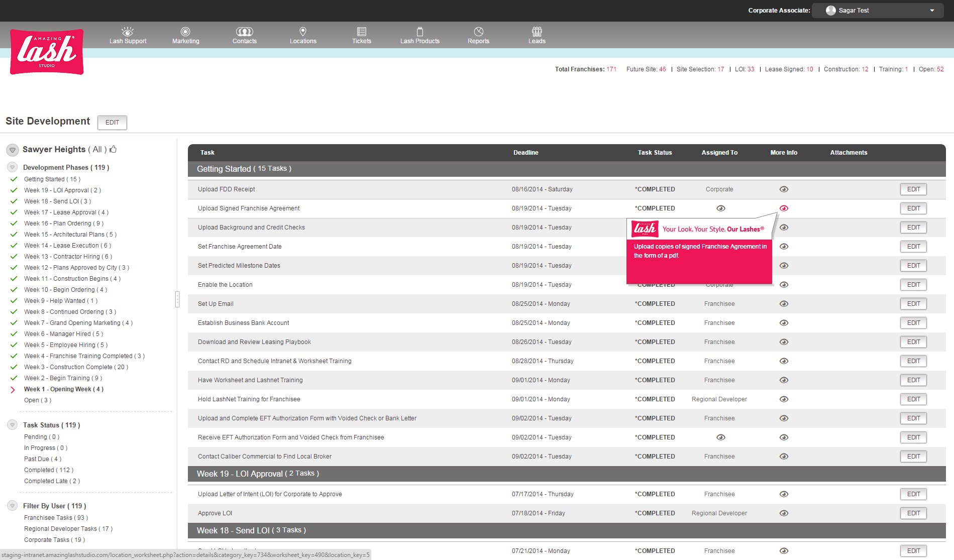Click the Sagar Test user avatar icon

pyautogui.click(x=830, y=11)
